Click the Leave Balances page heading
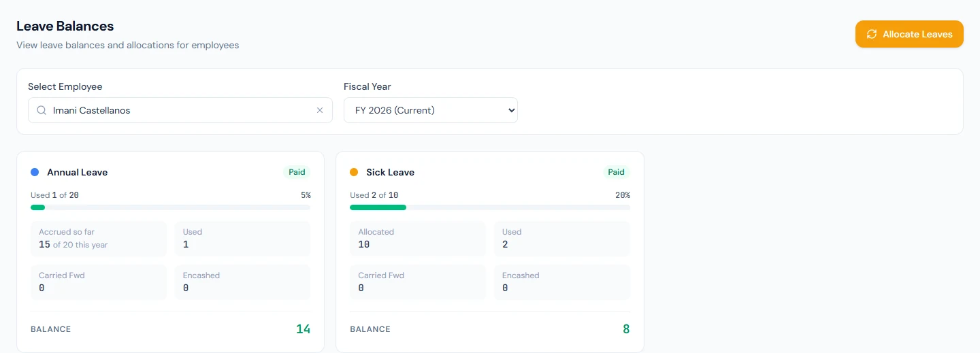This screenshot has height=353, width=980. point(65,26)
